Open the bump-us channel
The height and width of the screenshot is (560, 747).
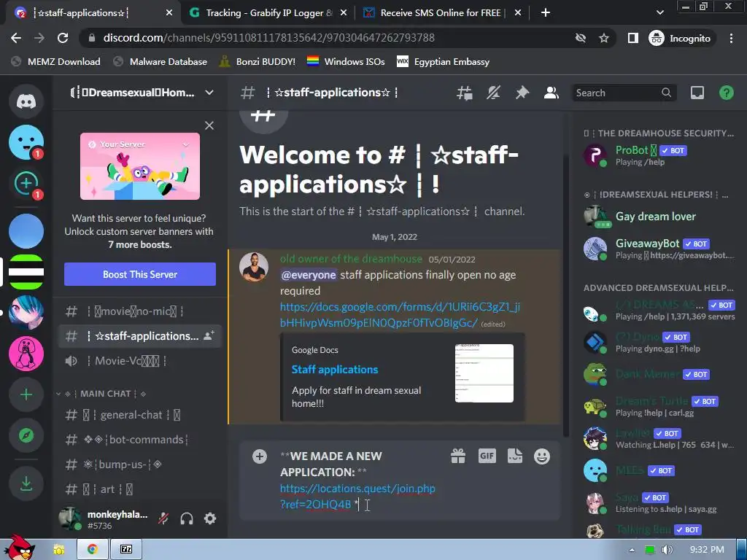[139, 464]
